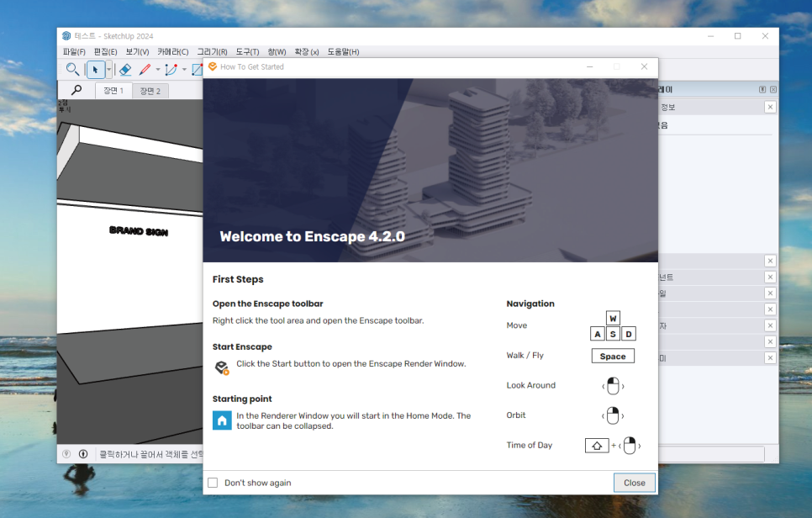The height and width of the screenshot is (518, 812).
Task: Click the Start Enscape icon
Action: [222, 367]
